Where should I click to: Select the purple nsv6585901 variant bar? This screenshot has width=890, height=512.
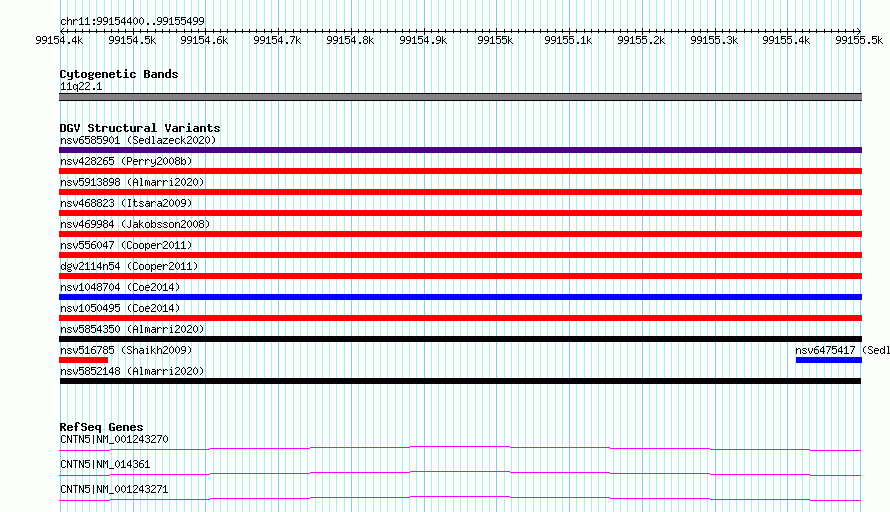tap(460, 150)
